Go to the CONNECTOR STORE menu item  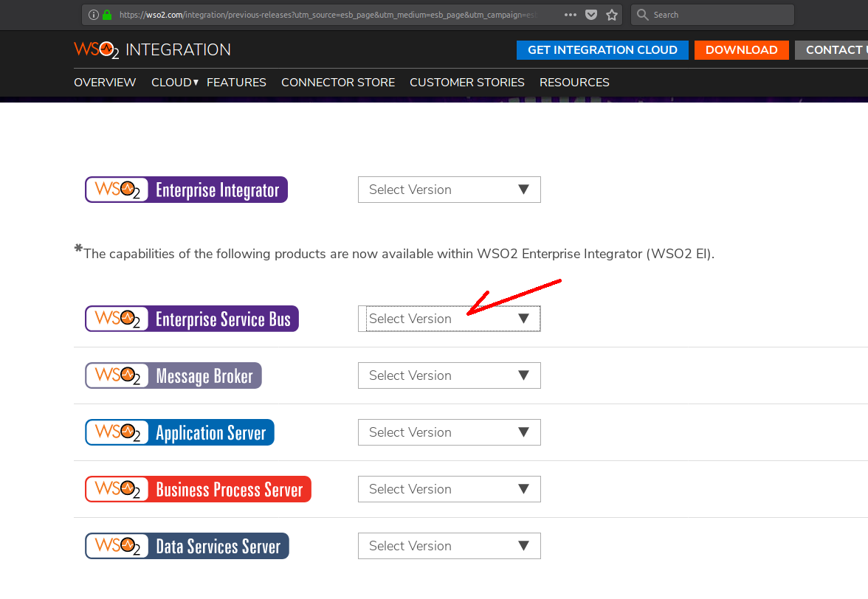338,83
